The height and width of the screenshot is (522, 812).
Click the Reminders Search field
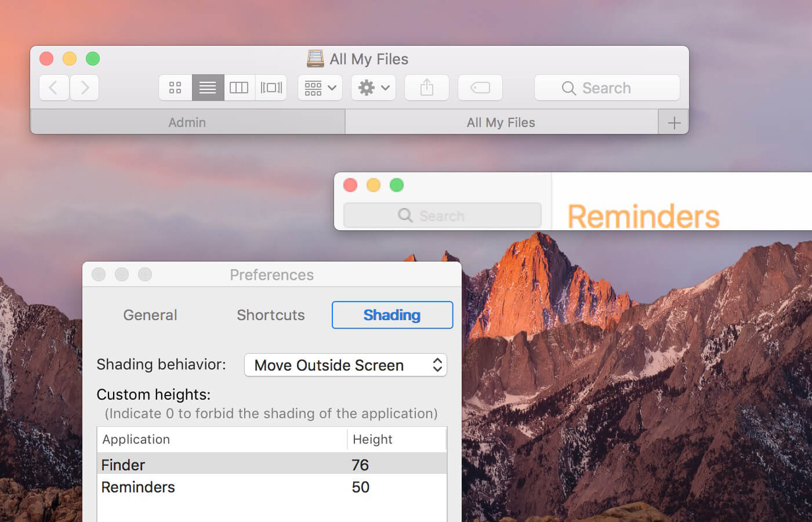click(x=443, y=215)
